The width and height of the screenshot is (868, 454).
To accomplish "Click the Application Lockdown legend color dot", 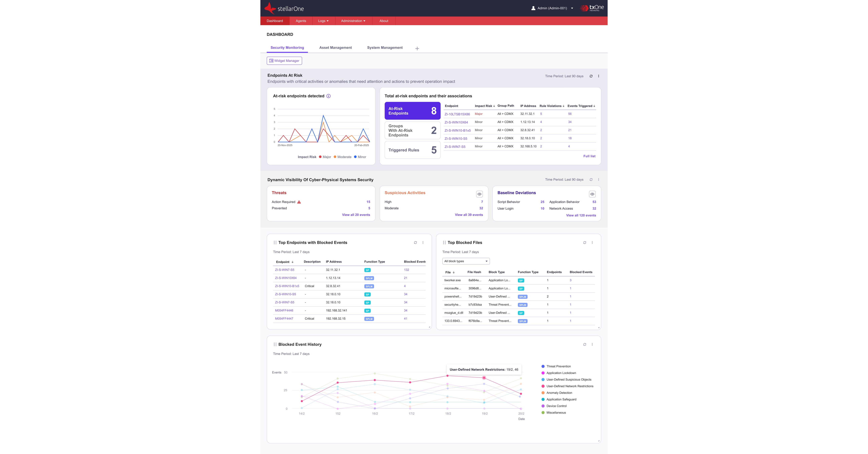I will 543,373.
